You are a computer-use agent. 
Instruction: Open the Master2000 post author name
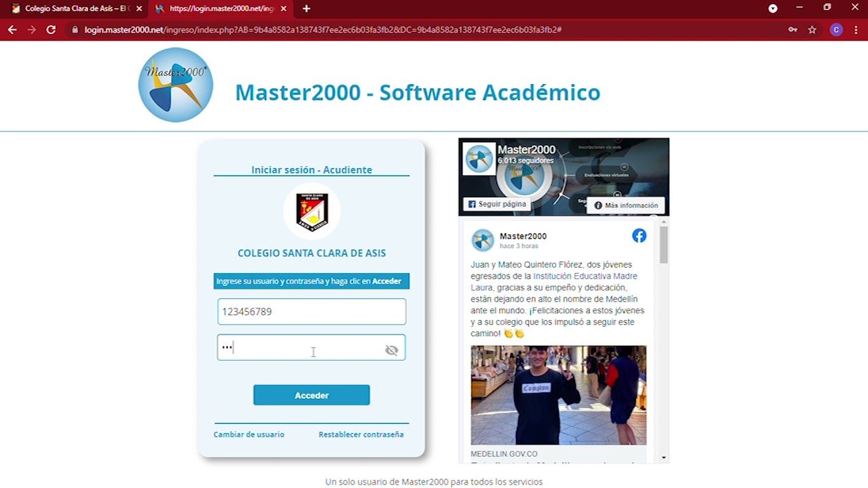pyautogui.click(x=523, y=236)
